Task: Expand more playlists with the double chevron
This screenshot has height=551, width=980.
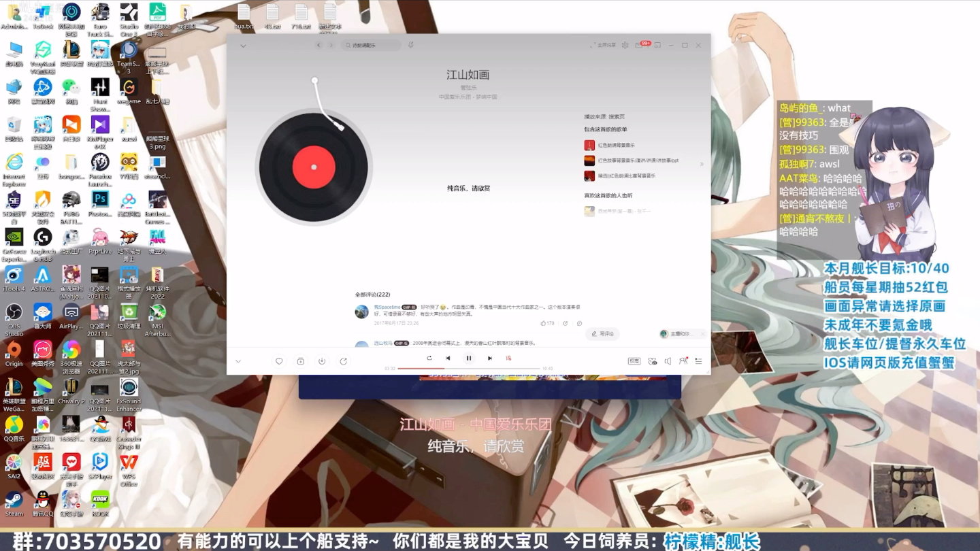Action: pyautogui.click(x=702, y=164)
